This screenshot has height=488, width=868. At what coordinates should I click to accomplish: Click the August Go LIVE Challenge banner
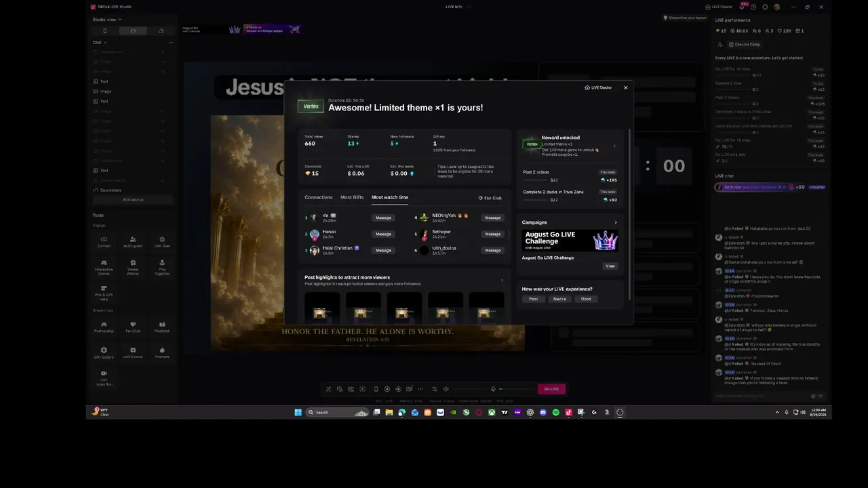[x=570, y=241]
